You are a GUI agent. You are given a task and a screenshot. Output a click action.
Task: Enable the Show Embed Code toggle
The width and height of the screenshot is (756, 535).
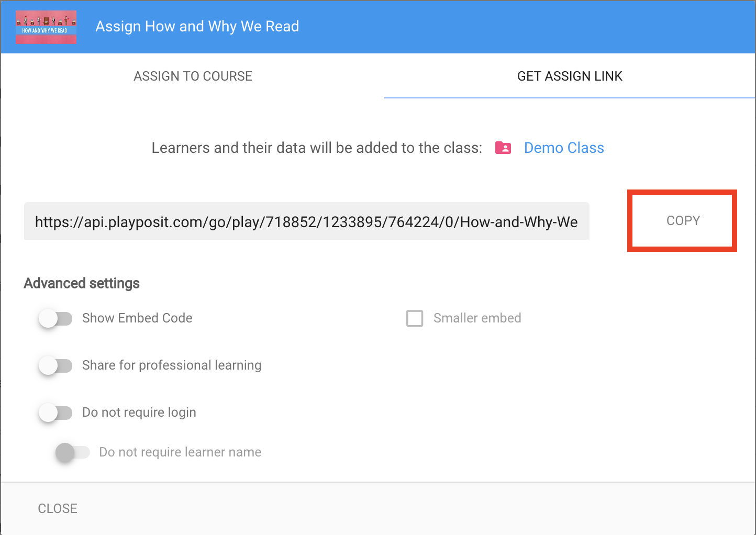coord(55,318)
